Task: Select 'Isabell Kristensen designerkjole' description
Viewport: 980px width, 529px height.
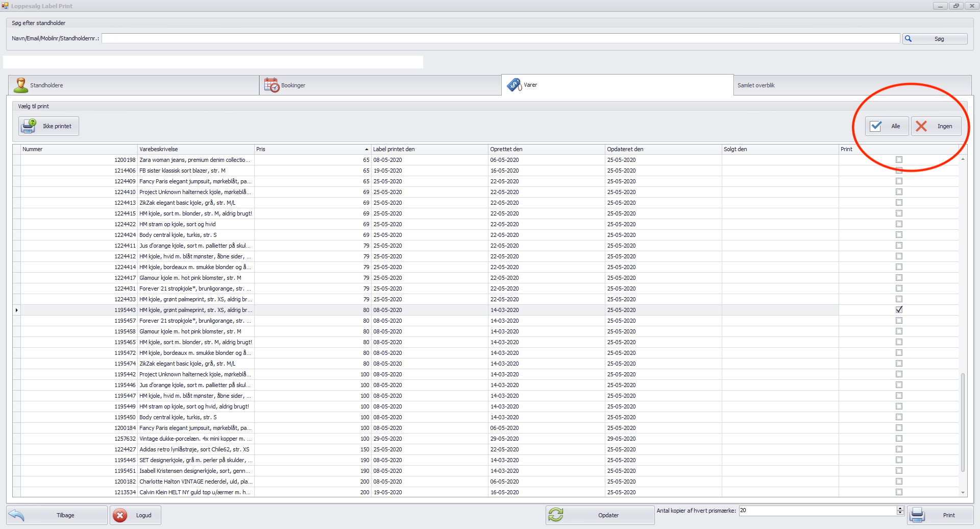Action: 195,471
